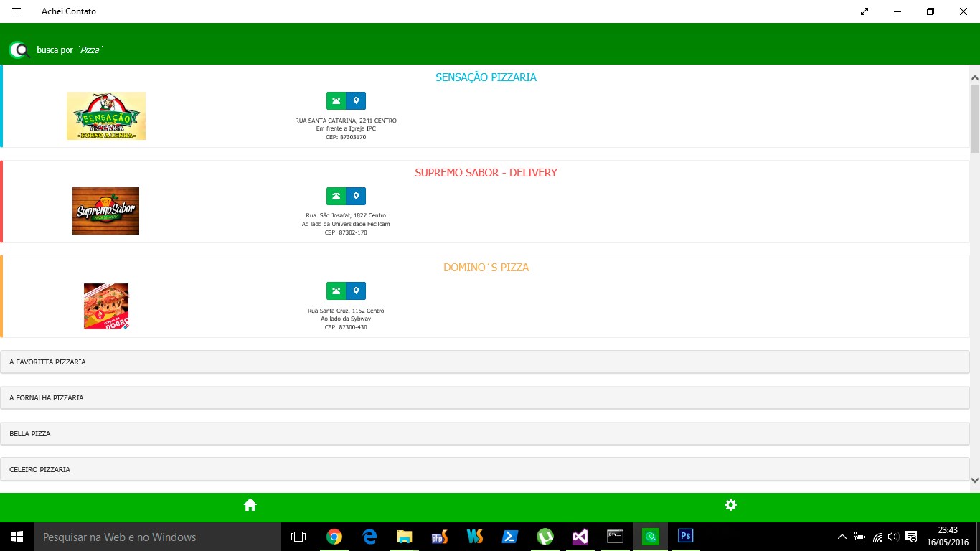Open Action Center notifications icon

pyautogui.click(x=912, y=537)
